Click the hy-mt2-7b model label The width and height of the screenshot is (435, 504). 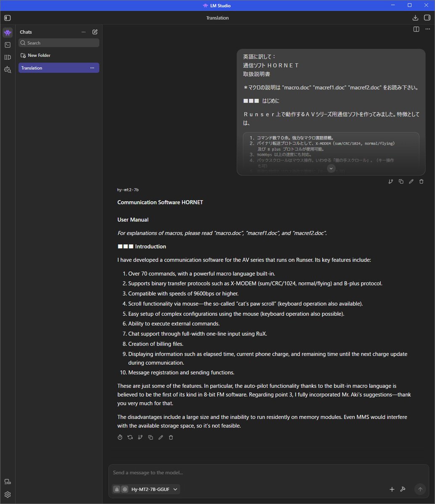pyautogui.click(x=128, y=190)
